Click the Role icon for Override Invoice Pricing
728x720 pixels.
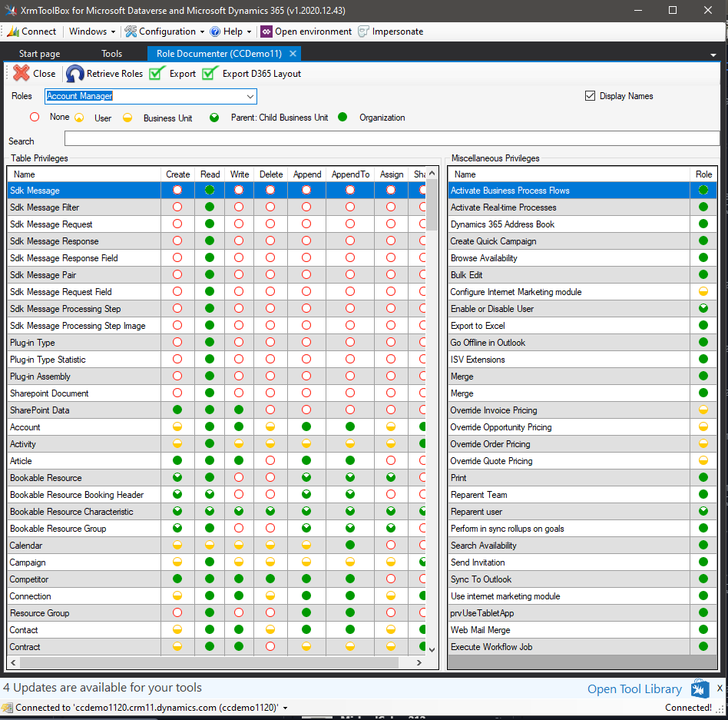(x=703, y=410)
